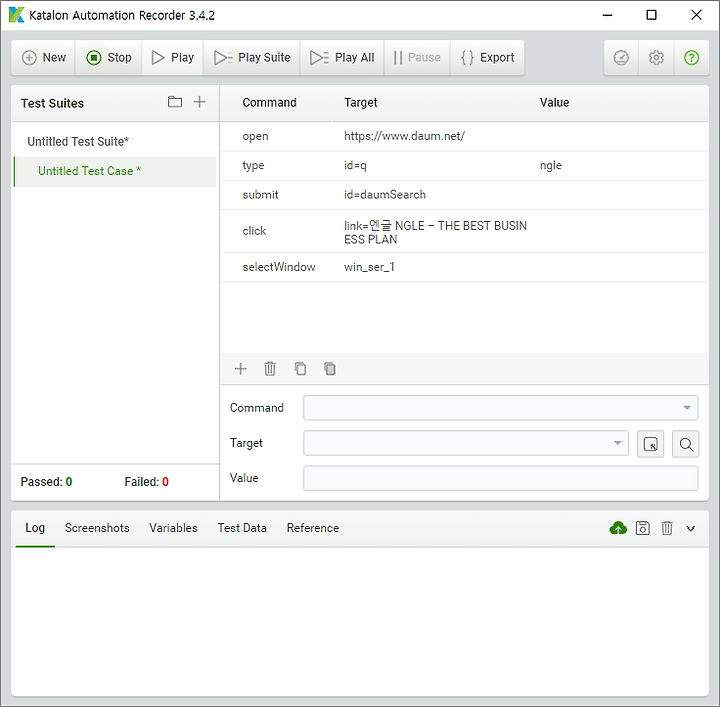Open settings with the gear icon
The width and height of the screenshot is (720, 707).
coord(656,58)
